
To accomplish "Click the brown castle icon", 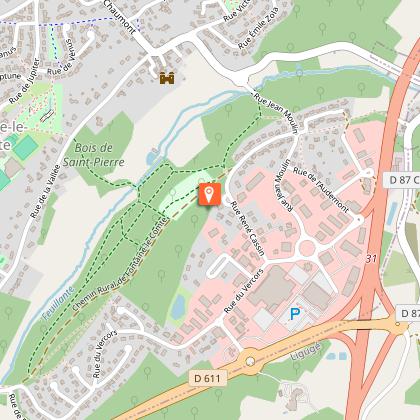I will (167, 78).
